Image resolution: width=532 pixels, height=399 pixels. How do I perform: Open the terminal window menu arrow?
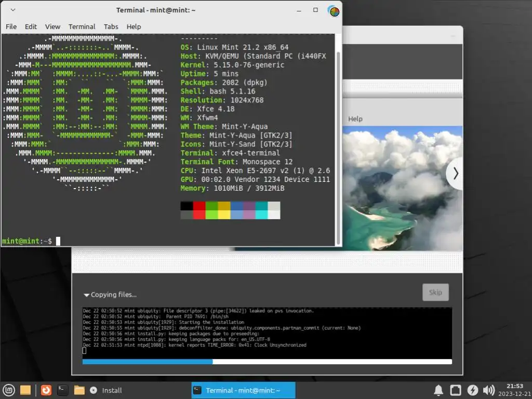[x=13, y=10]
